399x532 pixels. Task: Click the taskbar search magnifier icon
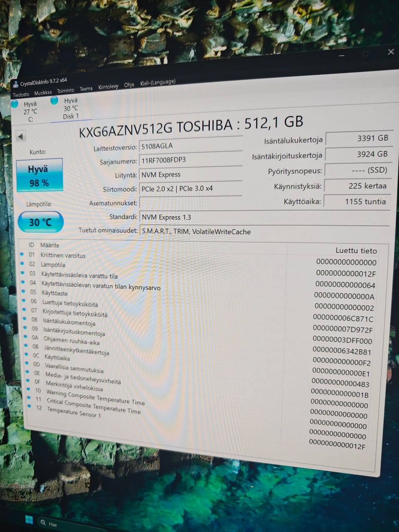tap(43, 522)
